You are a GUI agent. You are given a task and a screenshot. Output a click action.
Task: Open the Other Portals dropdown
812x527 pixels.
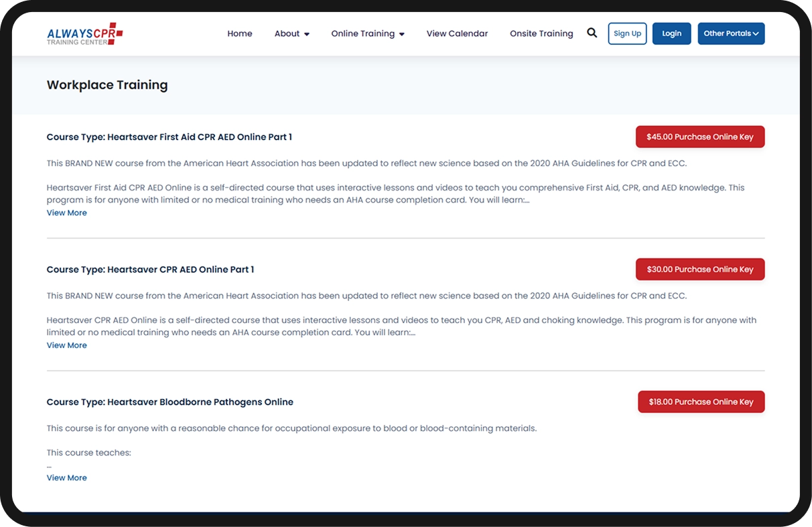[731, 34]
